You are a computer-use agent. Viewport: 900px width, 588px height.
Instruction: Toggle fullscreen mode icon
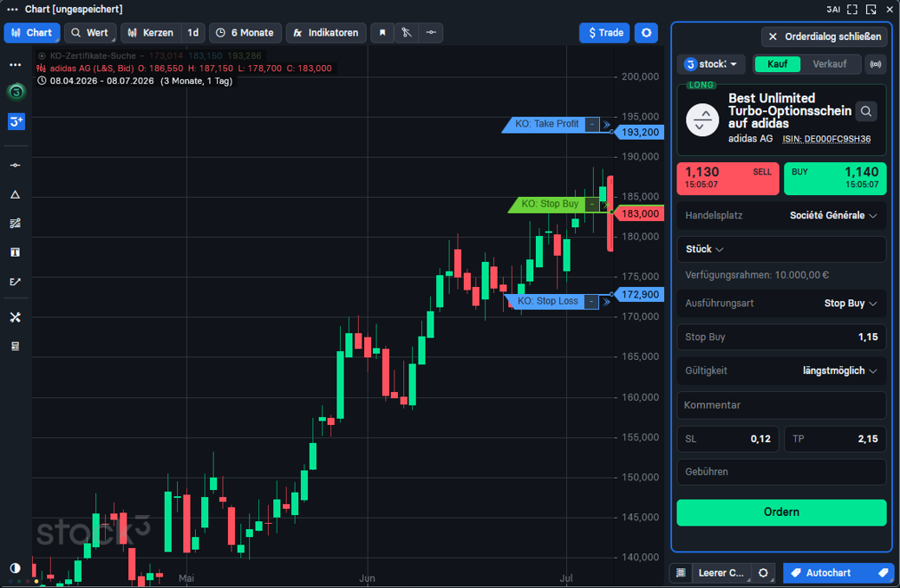852,10
